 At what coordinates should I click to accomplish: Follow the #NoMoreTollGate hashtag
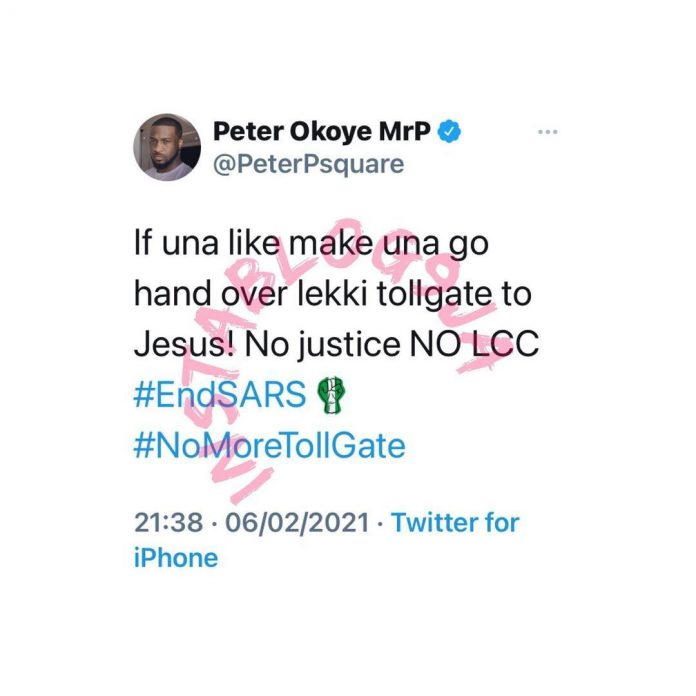[x=269, y=444]
